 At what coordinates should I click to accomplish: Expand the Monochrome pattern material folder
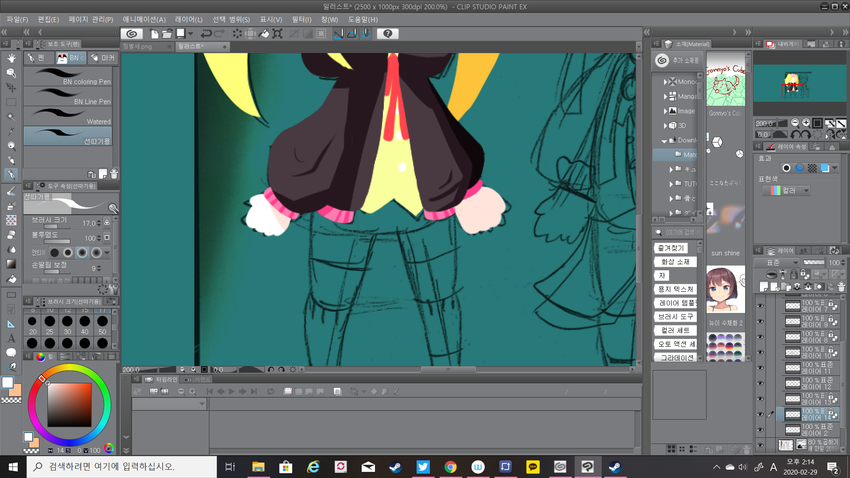666,82
